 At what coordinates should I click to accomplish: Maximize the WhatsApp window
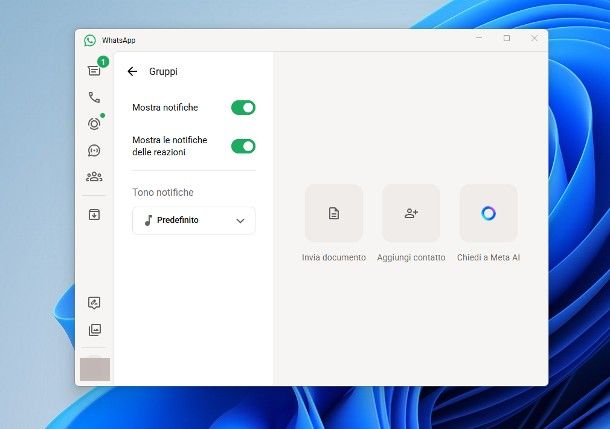[x=507, y=38]
